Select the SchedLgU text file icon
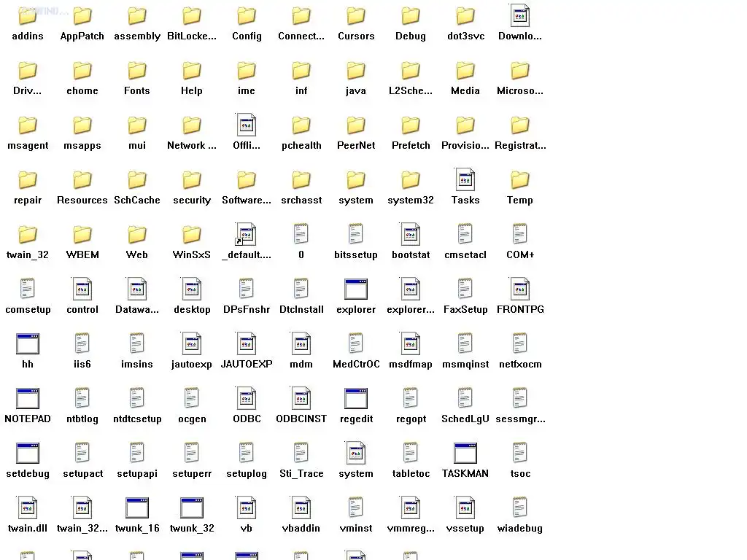The width and height of the screenshot is (747, 560). (465, 397)
